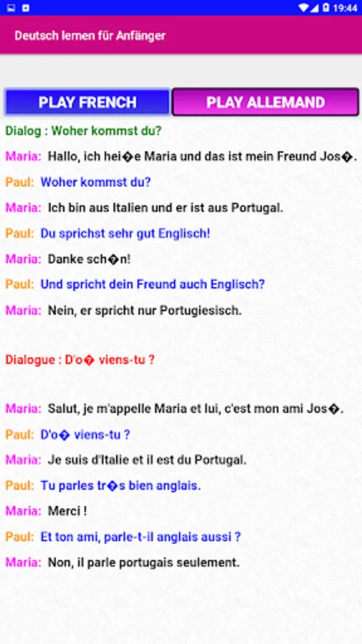Tap the PLAY ALLEMAND button

265,102
